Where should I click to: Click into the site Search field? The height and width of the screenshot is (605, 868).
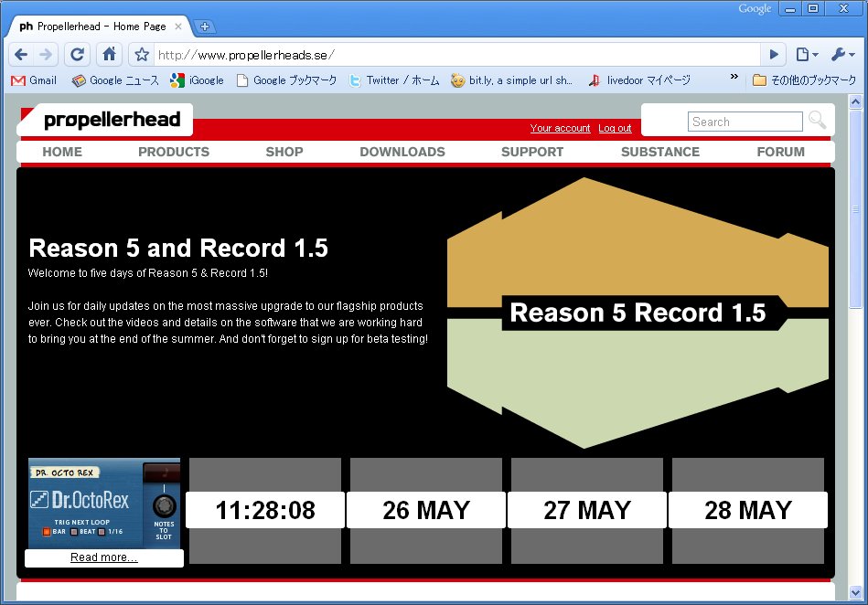tap(745, 122)
